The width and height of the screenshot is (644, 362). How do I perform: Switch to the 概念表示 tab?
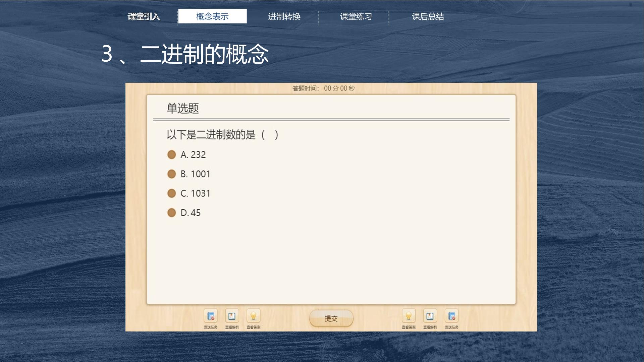click(x=212, y=16)
